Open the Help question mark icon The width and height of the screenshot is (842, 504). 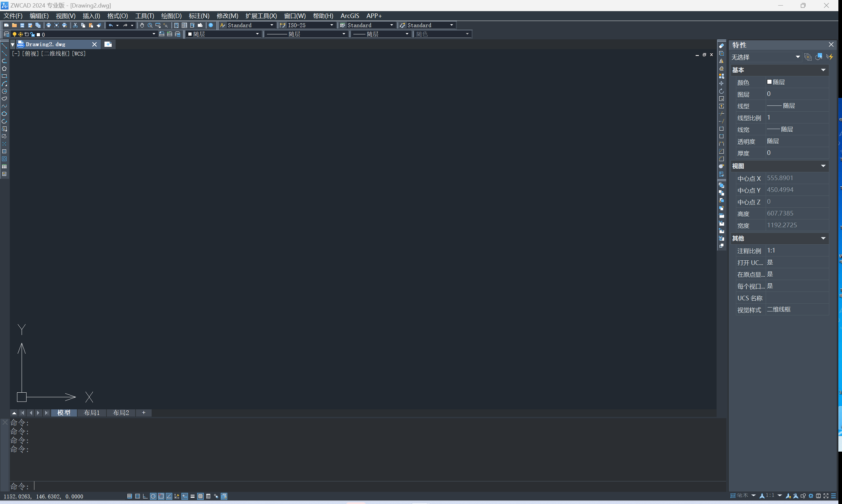(211, 25)
